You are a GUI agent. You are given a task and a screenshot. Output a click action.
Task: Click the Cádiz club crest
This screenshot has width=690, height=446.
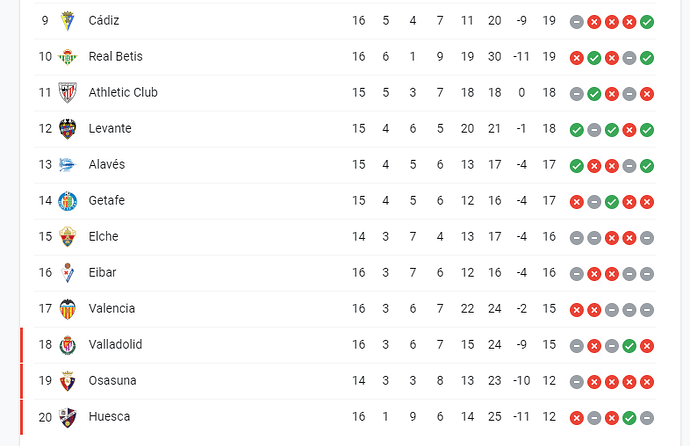point(67,21)
